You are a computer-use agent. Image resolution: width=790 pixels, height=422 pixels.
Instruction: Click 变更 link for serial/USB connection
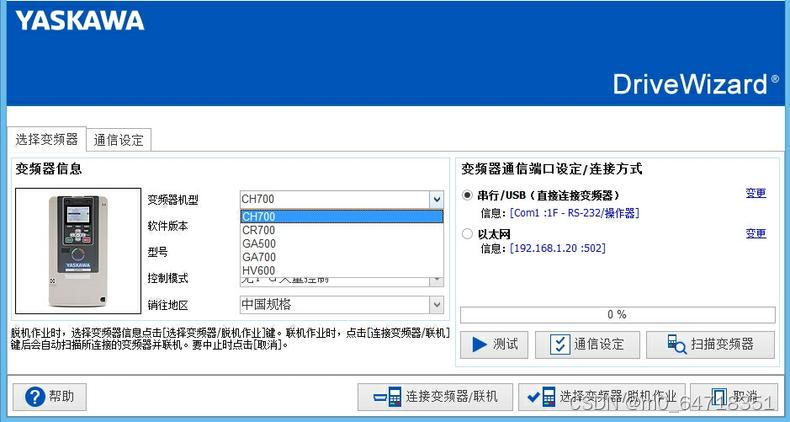[756, 193]
